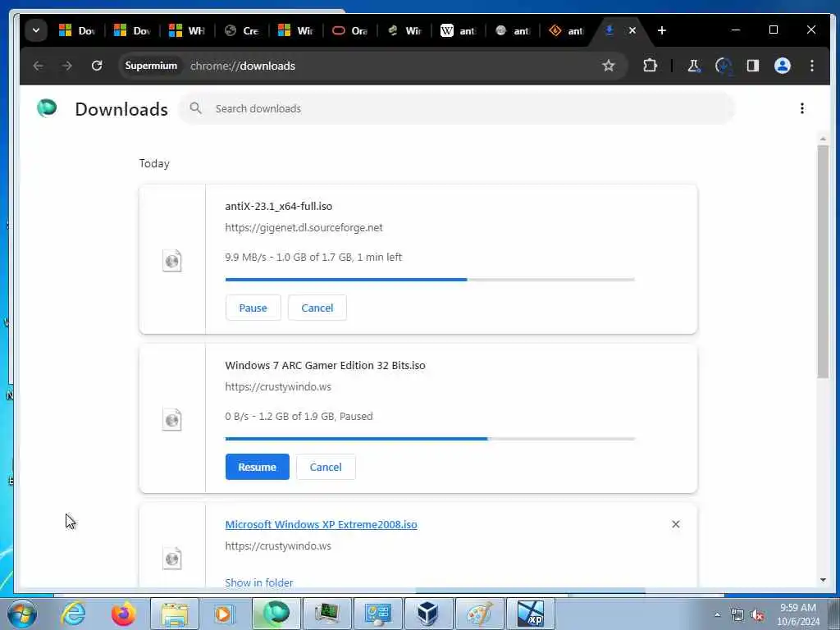Click the antiX iso file icon
840x630 pixels.
click(172, 261)
